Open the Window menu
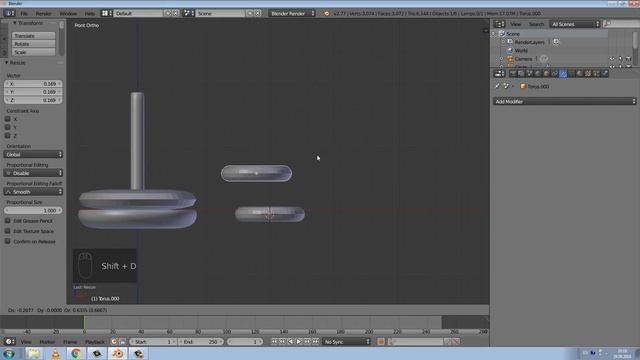Screen dimensions: 640x360 coord(68,13)
